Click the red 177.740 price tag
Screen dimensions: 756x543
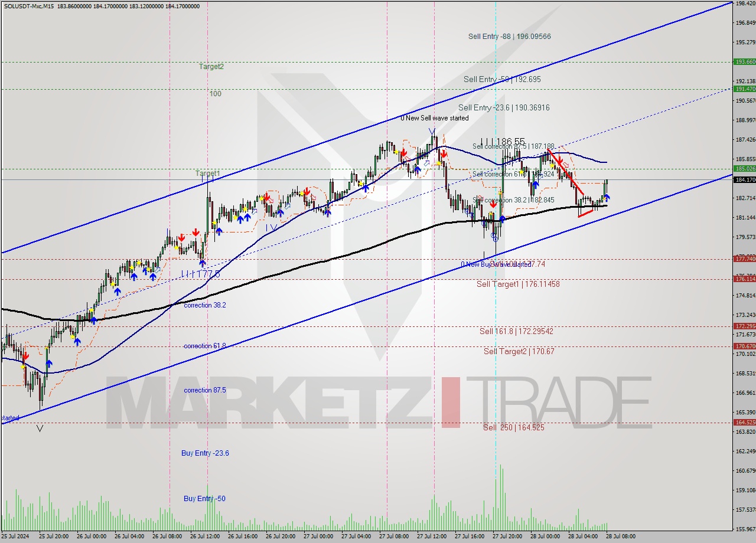745,259
